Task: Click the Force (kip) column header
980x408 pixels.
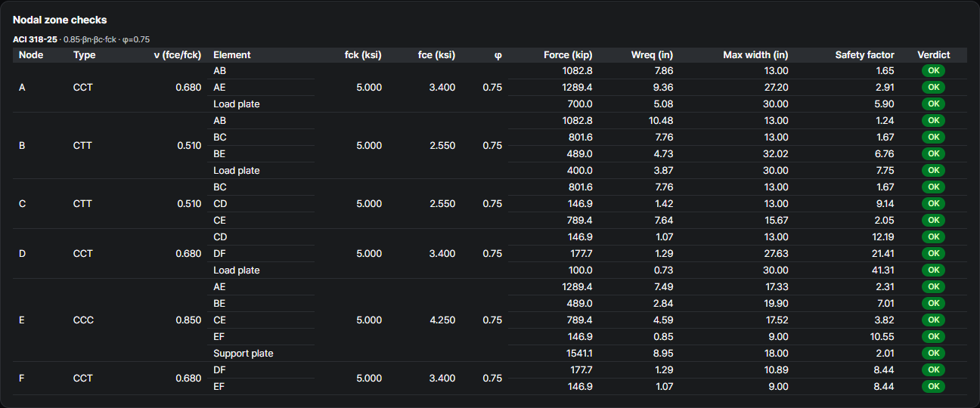Action: pos(568,54)
